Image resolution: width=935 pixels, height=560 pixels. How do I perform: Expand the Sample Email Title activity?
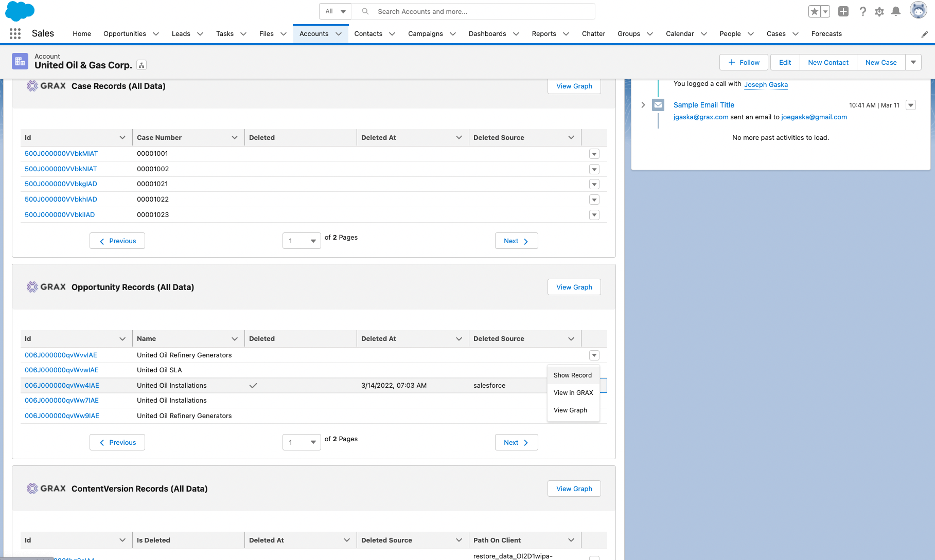click(x=643, y=105)
